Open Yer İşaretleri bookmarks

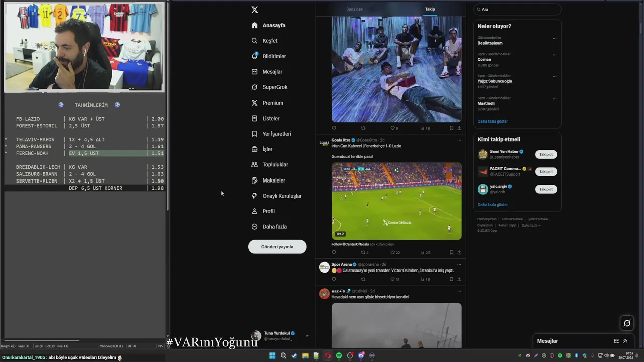(271, 134)
